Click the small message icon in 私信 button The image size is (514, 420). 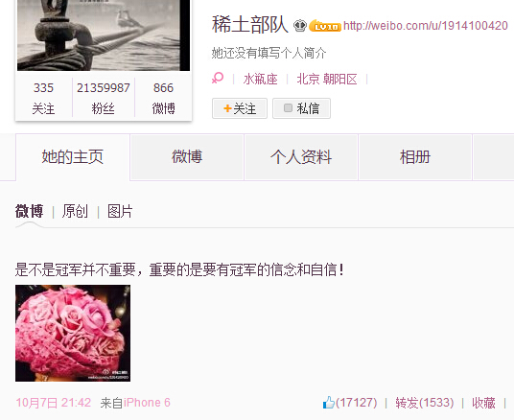pos(288,107)
